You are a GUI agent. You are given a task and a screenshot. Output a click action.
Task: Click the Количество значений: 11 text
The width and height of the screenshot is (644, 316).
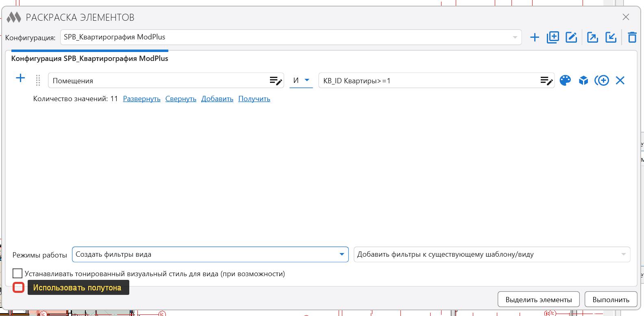pos(76,99)
